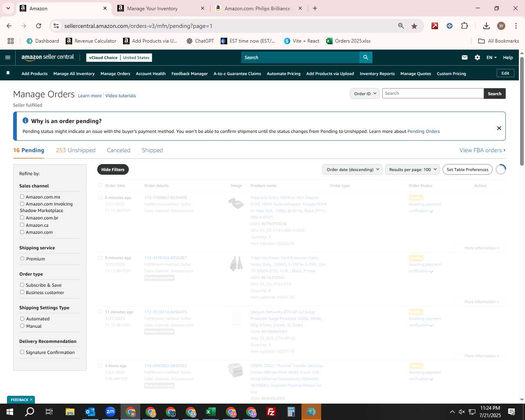The image size is (525, 420).
Task: Open Excel from the taskbar
Action: [x=211, y=412]
